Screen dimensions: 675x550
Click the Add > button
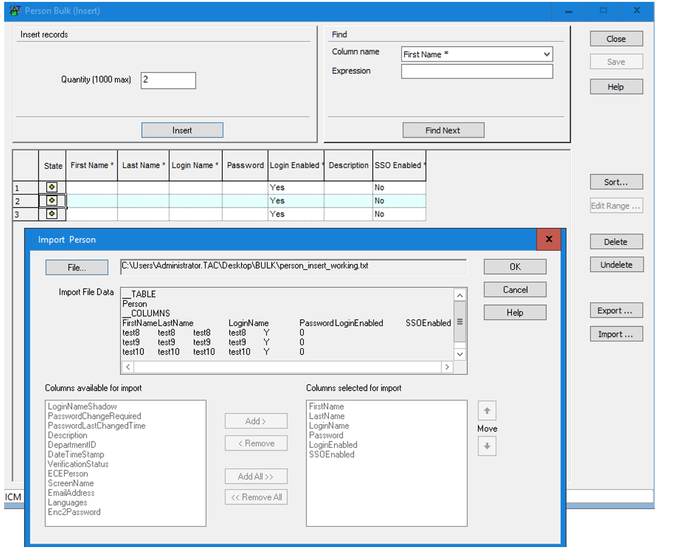click(256, 421)
